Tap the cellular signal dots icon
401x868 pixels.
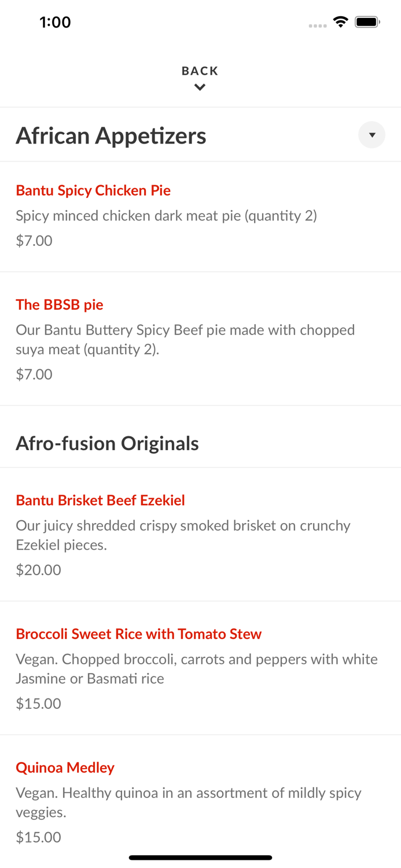[318, 25]
